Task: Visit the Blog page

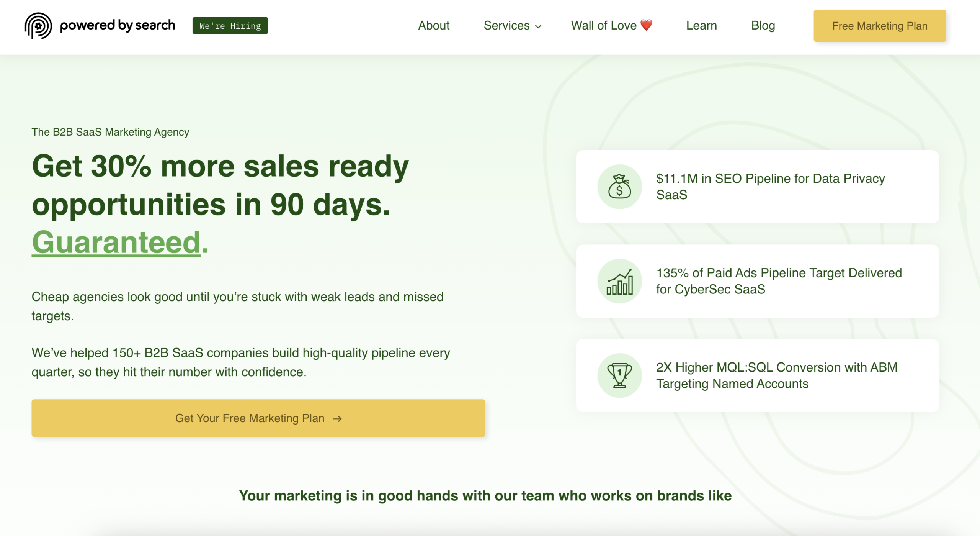Action: click(x=763, y=26)
